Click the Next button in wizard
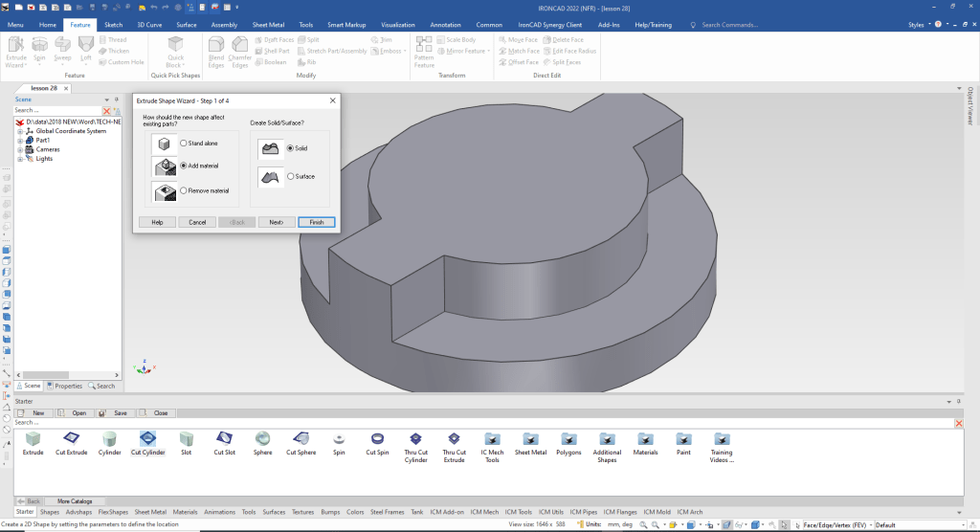Screen dimensions: 980x532 pos(276,222)
